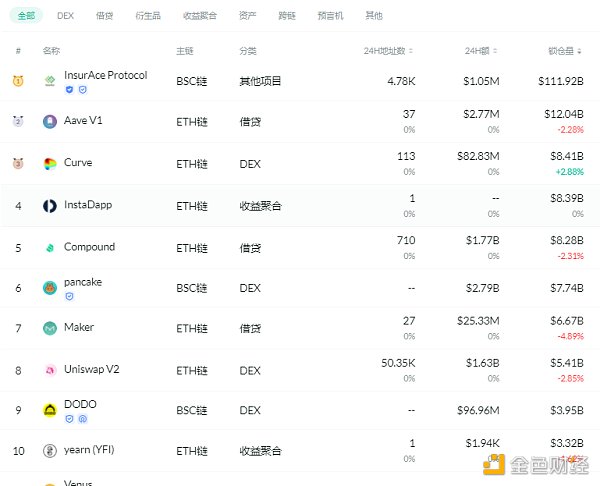
Task: Click the pancake logo icon
Action: click(50, 288)
